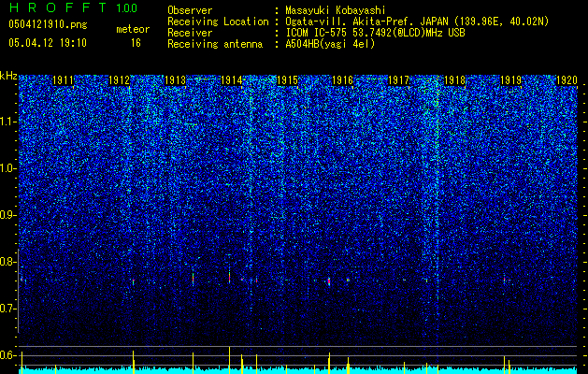588x374 pixels.
Task: Click the 1915 time marker
Action: coord(287,80)
